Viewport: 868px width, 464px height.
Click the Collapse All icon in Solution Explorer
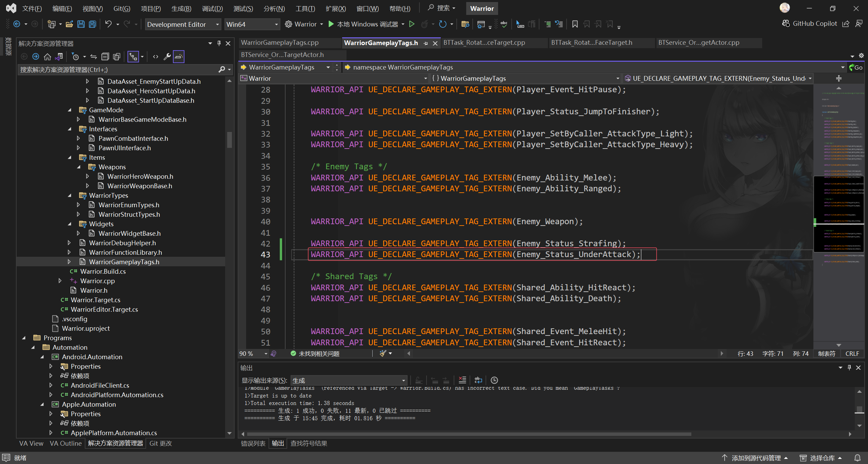105,57
